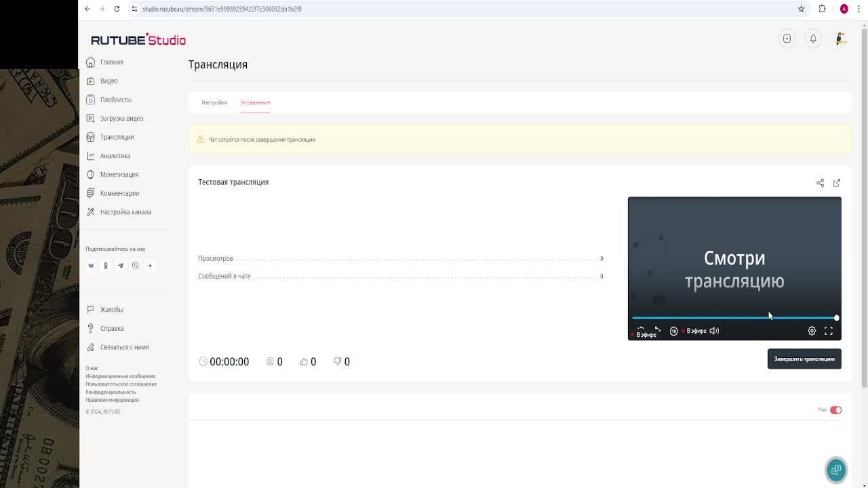Click the browser back arrow
Screen dimensions: 868x488
pyautogui.click(x=87, y=9)
